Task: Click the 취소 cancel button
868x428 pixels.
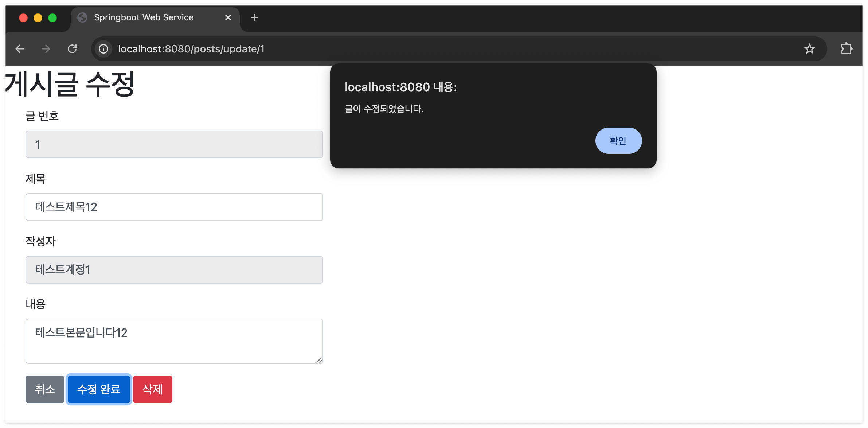Action: click(45, 389)
